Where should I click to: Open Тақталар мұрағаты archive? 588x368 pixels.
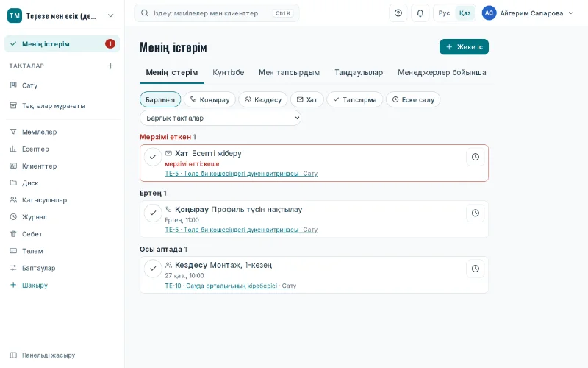(62, 106)
